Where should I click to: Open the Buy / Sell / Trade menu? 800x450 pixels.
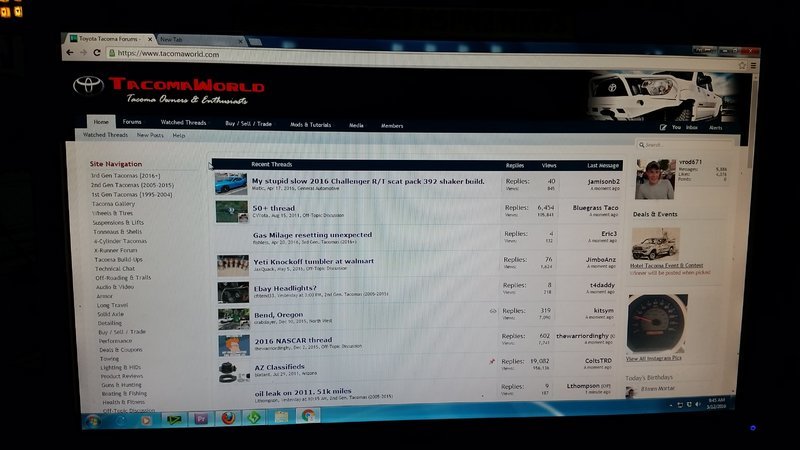pos(248,123)
